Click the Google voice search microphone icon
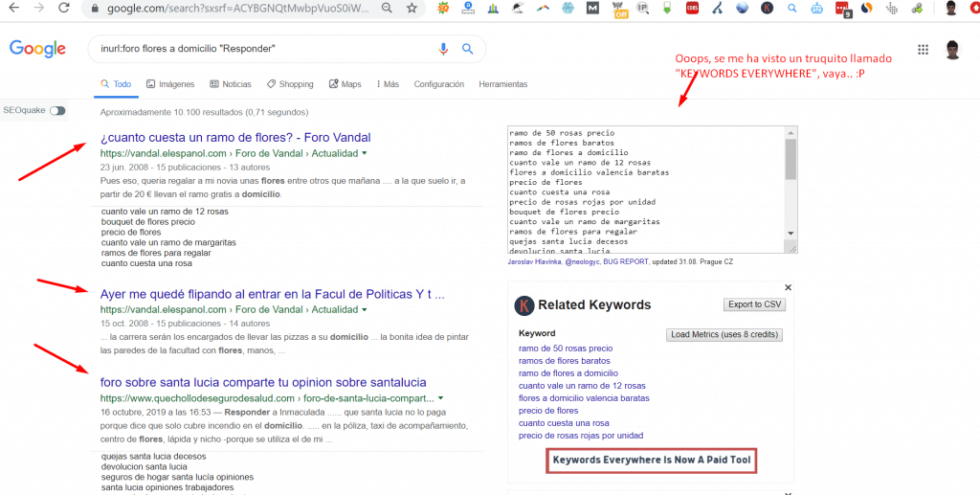Screen dimensions: 980x495 (443, 49)
